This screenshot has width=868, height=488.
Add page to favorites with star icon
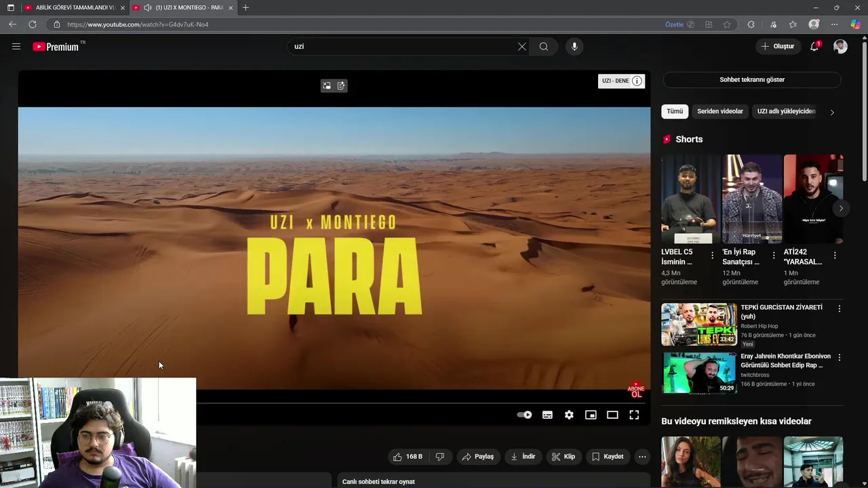point(727,24)
